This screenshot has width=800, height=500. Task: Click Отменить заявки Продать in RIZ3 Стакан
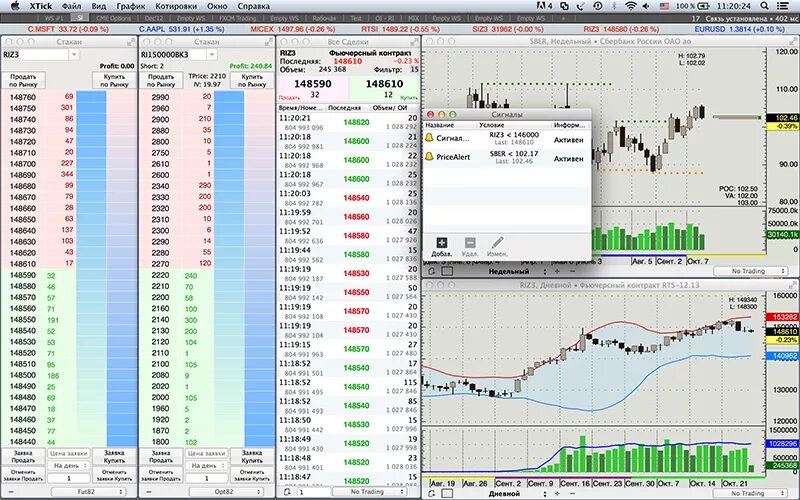point(23,475)
